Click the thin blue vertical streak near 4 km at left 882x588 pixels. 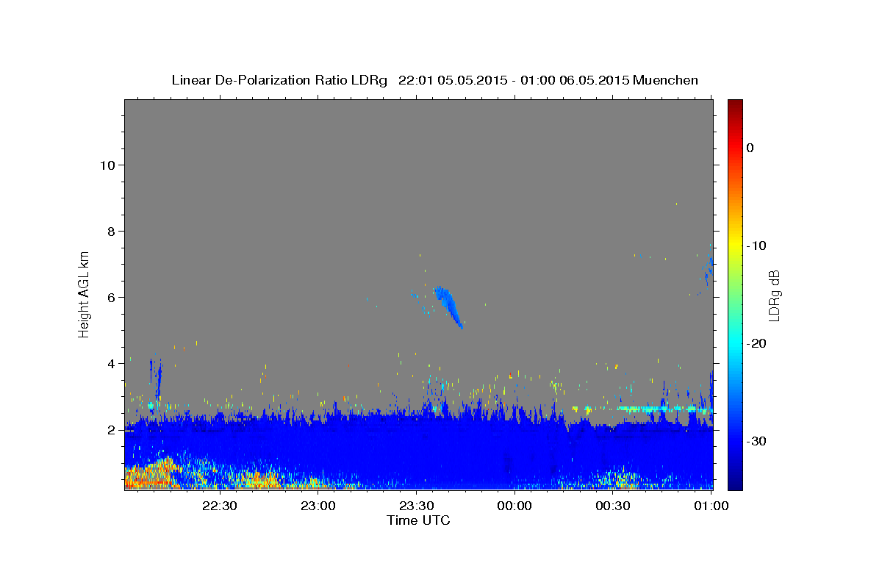point(158,379)
